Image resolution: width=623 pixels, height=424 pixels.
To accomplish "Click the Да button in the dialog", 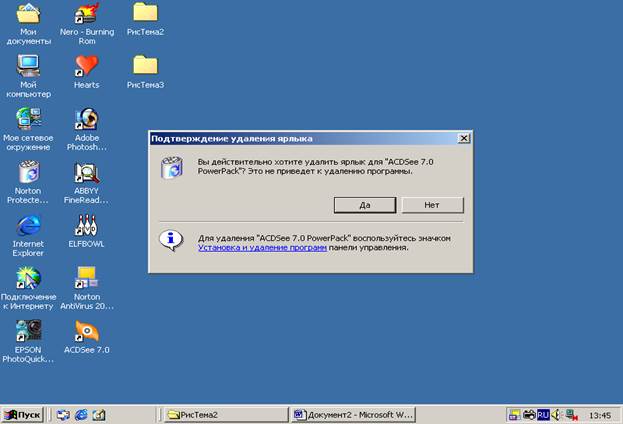I will click(365, 205).
